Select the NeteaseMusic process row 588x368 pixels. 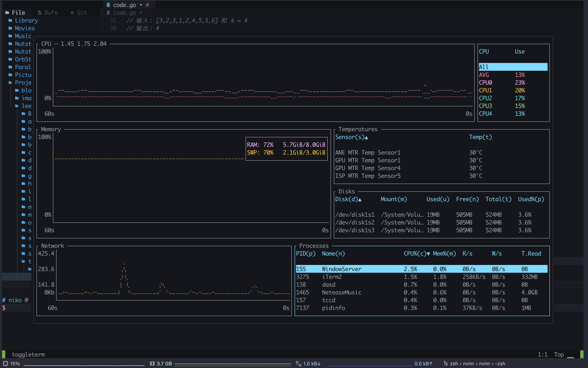(422, 293)
